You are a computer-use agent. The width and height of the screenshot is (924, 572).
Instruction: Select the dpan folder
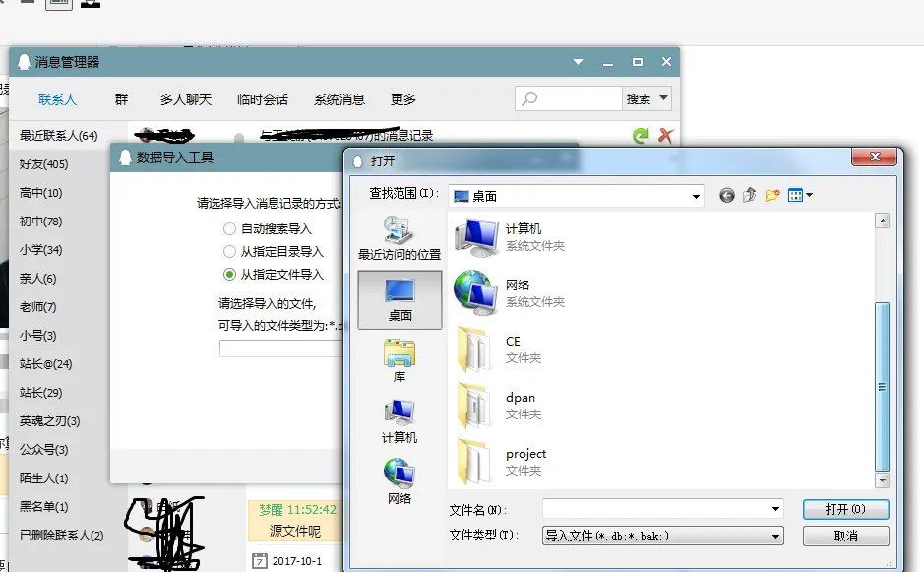tap(520, 405)
